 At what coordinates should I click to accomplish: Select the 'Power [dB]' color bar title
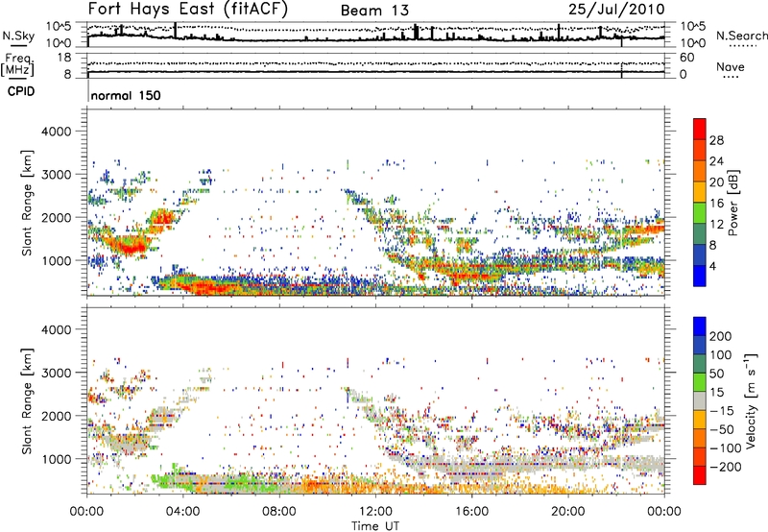tap(733, 203)
